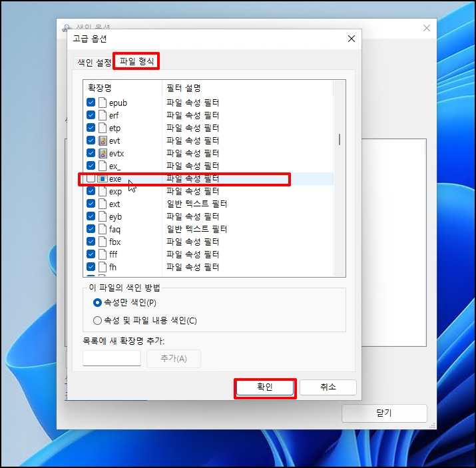
Task: Select the exp extension label
Action: pyautogui.click(x=115, y=192)
